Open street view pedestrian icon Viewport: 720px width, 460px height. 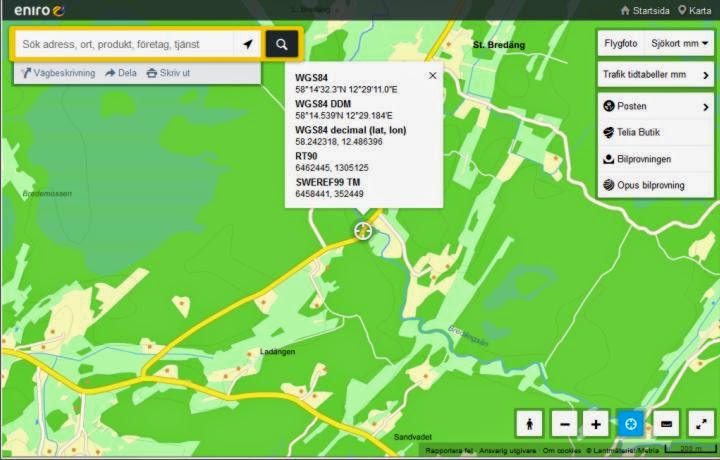529,424
